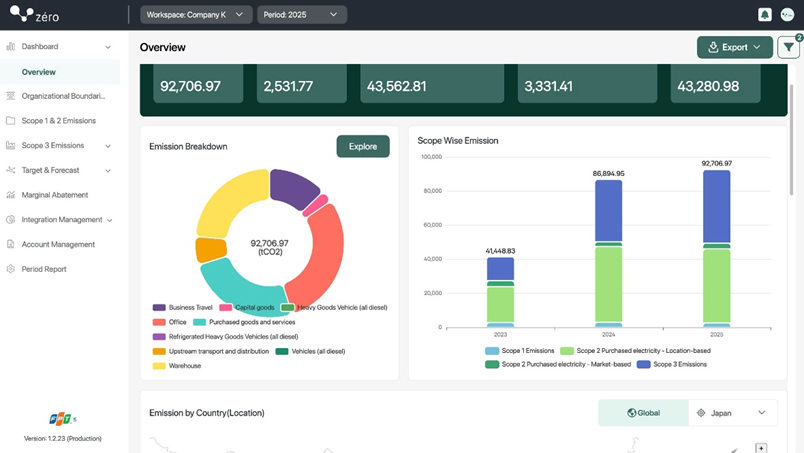Toggle Scope 3 Emissions legend series

coord(672,364)
